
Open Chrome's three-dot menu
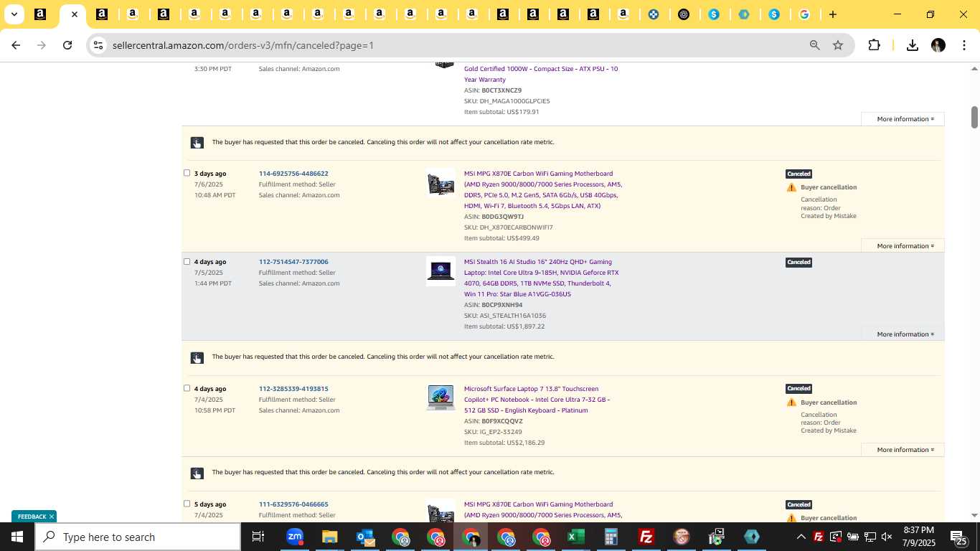pos(963,45)
